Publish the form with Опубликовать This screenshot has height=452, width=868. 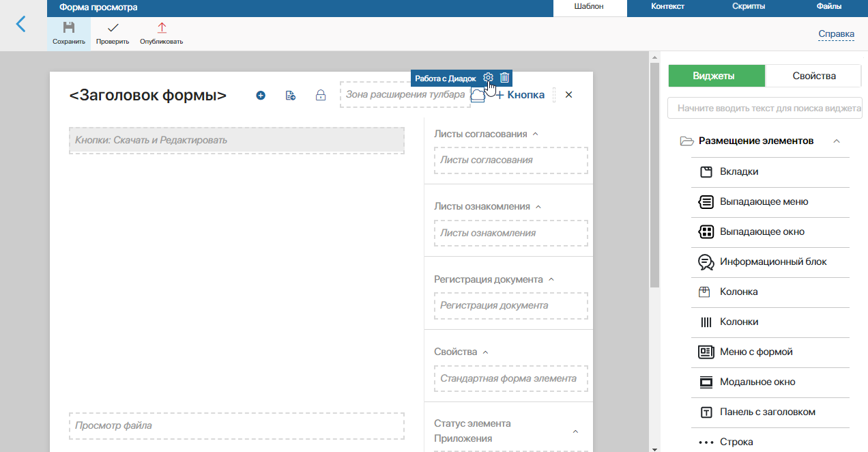click(162, 33)
